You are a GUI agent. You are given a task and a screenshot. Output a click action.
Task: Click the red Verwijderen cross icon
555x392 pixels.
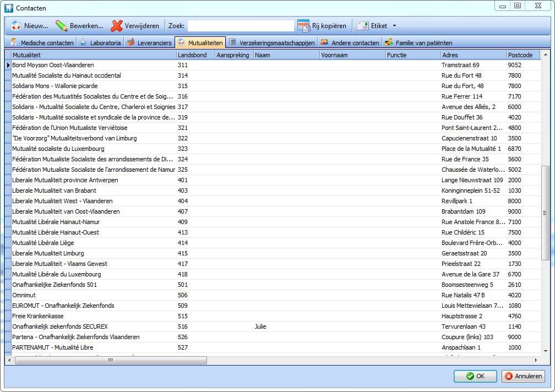[116, 26]
